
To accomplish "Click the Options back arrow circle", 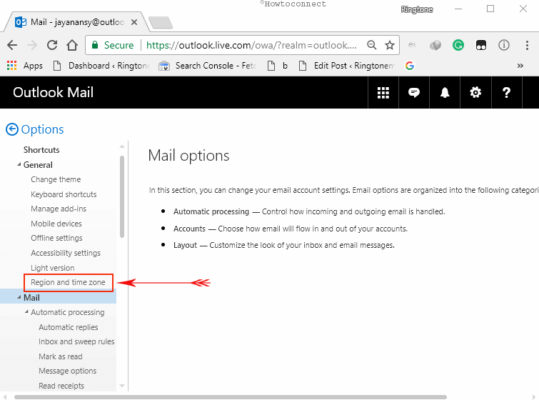I will (12, 130).
